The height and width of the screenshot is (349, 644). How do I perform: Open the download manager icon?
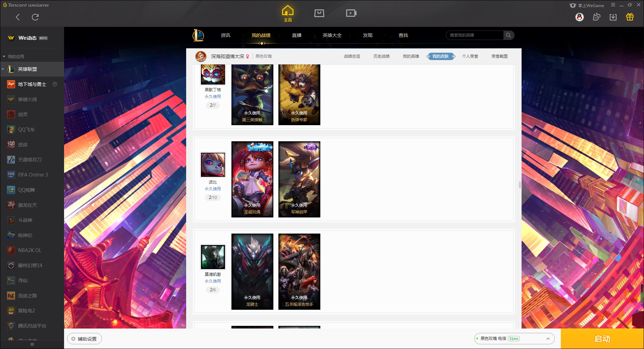click(x=613, y=17)
